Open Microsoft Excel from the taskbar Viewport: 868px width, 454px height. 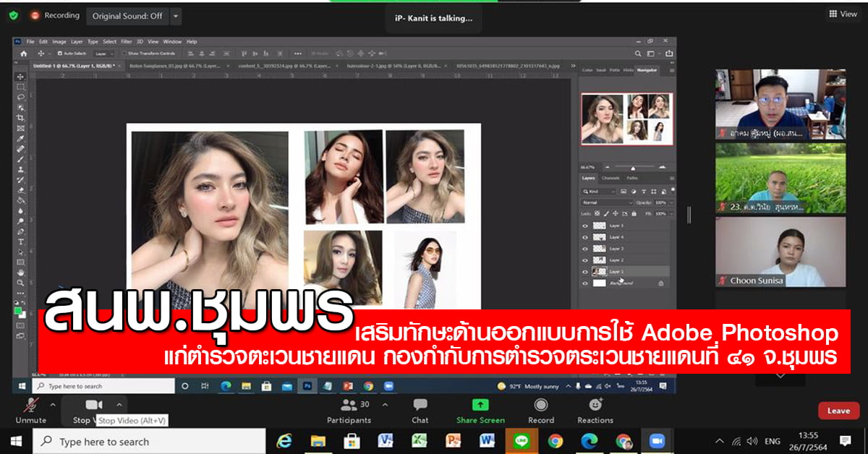pyautogui.click(x=419, y=440)
